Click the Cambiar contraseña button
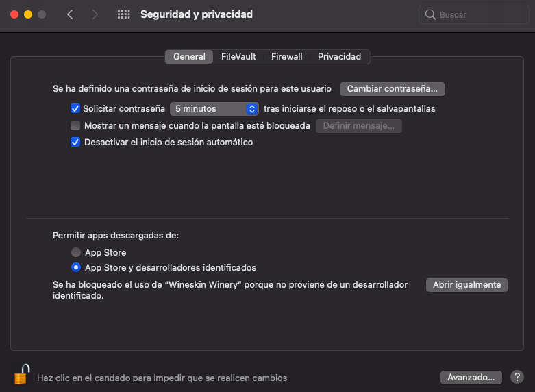The height and width of the screenshot is (392, 535). 393,88
